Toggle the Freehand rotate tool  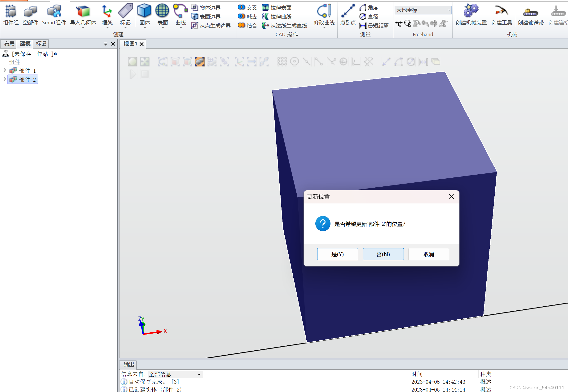[x=407, y=24]
